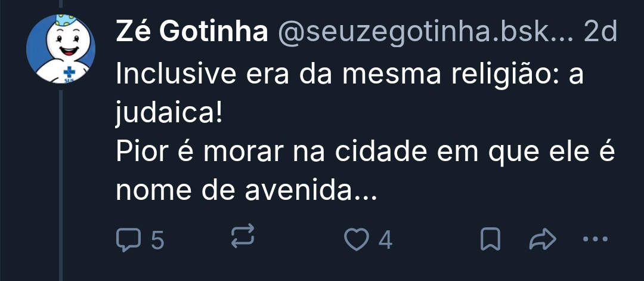The image size is (644, 281).
Task: Like the post with the heart icon
Action: click(x=357, y=240)
